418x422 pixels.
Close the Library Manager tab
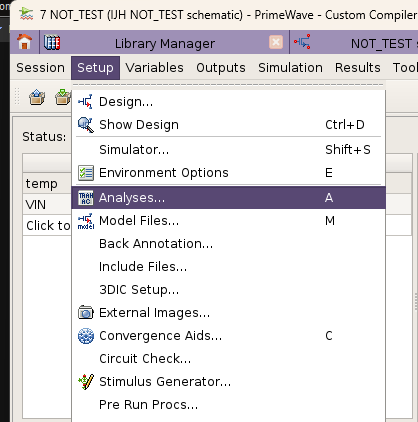276,42
